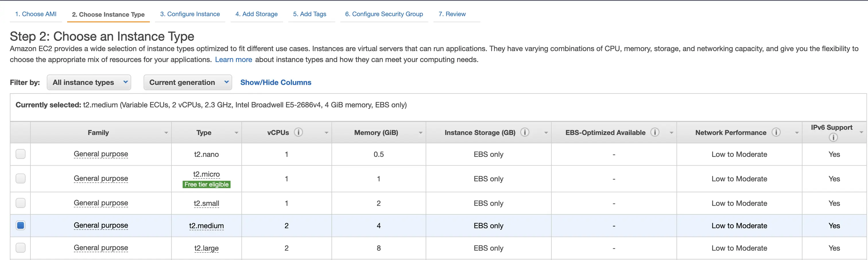868x260 pixels.
Task: Open the All instance types dropdown
Action: click(89, 82)
